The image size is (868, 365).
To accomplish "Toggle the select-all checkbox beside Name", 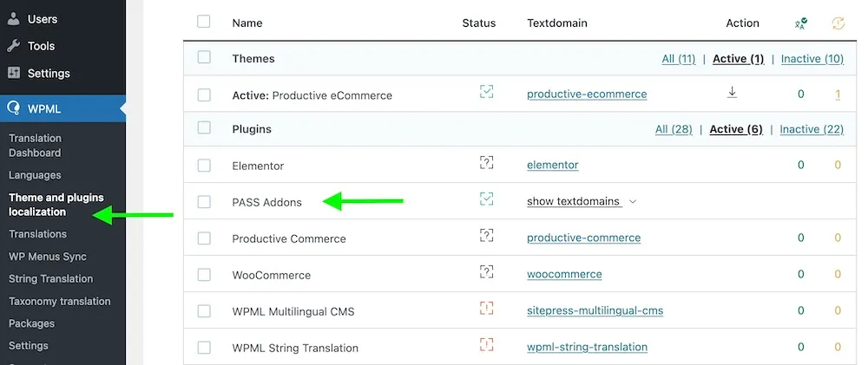I will 204,22.
